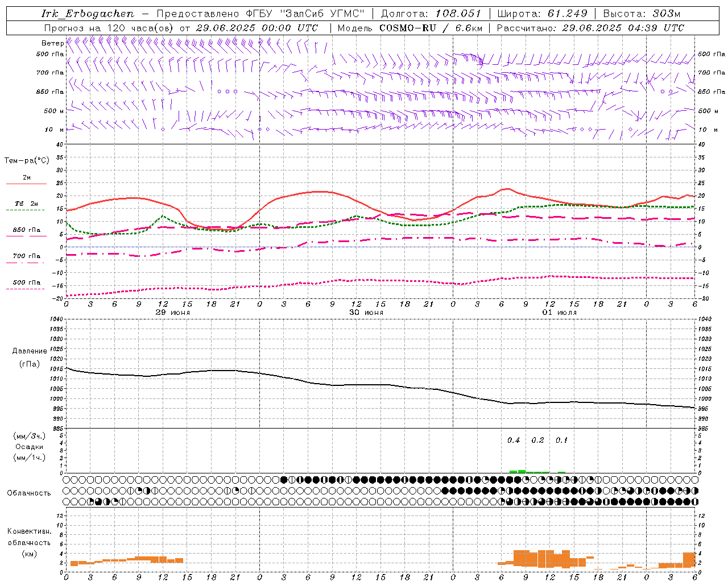Click the precipitation value 0.2

coord(537,440)
